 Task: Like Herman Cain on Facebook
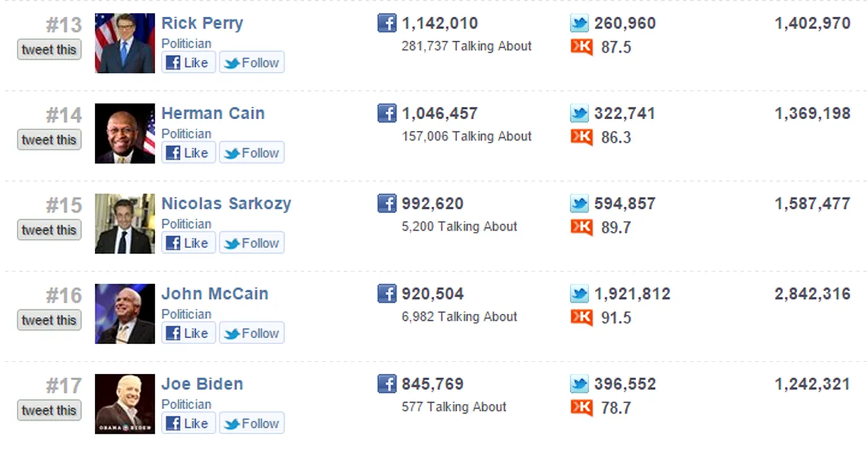188,153
